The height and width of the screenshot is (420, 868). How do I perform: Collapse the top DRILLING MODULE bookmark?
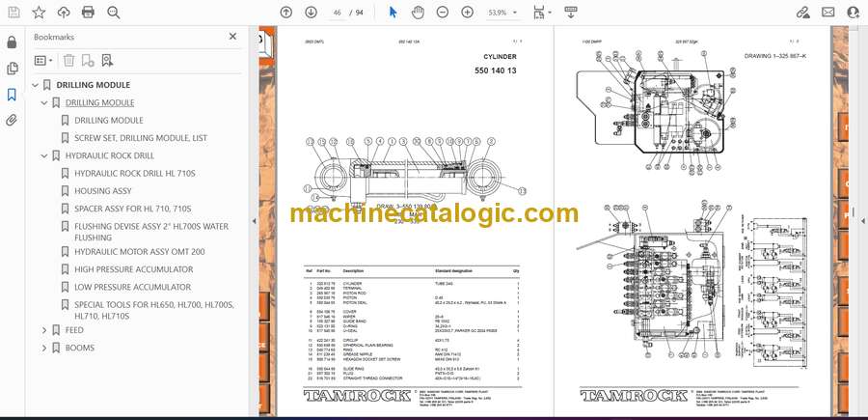click(36, 85)
